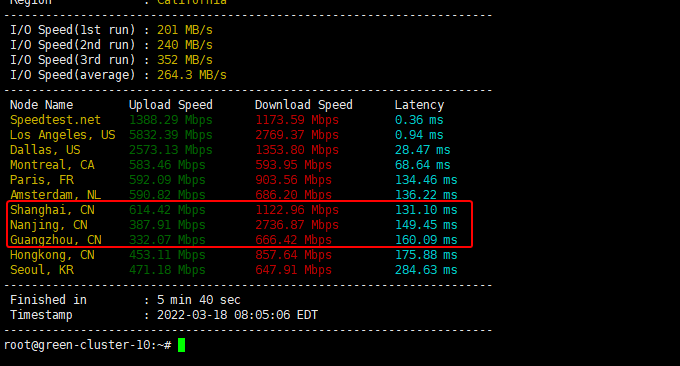680x366 pixels.
Task: Click the 175.88 ms latency value
Action: [x=426, y=255]
